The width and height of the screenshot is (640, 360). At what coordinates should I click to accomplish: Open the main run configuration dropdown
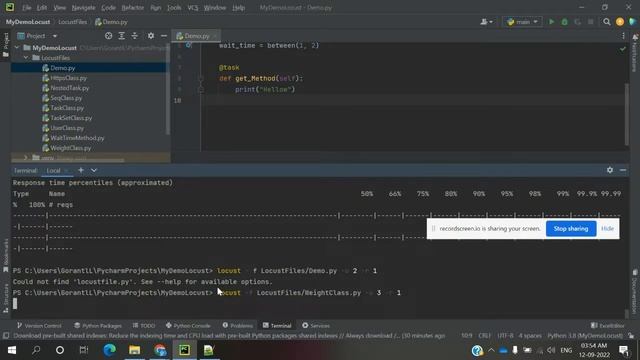(x=523, y=22)
